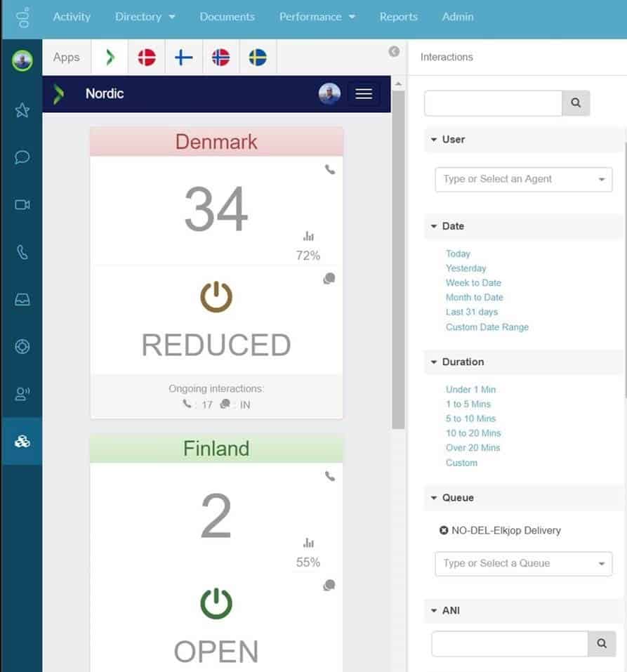Click the agent headset icon in the sidebar
The height and width of the screenshot is (672, 627).
(22, 393)
